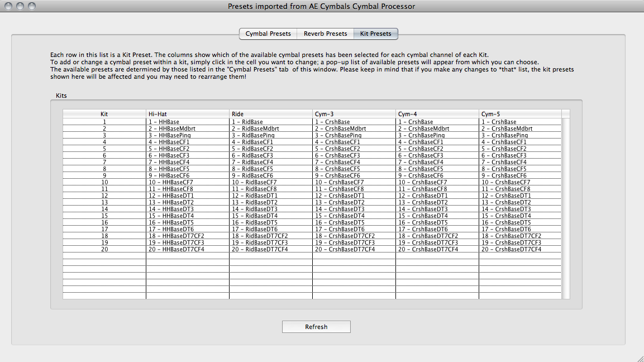
Task: Click the Kits table vertical scrollbar
Action: pyautogui.click(x=566, y=207)
